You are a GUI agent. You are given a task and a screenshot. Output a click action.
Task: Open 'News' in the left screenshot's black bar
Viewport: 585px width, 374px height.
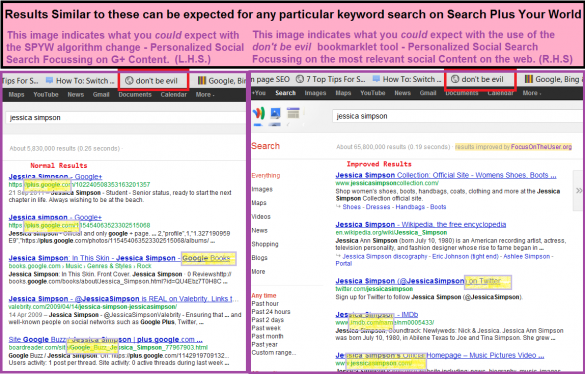pos(76,94)
